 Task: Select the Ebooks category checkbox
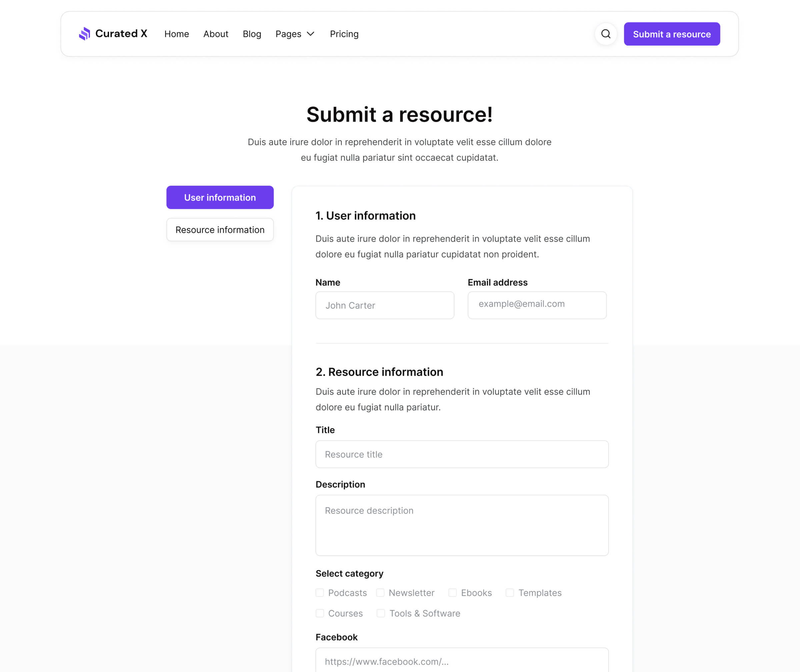[453, 593]
